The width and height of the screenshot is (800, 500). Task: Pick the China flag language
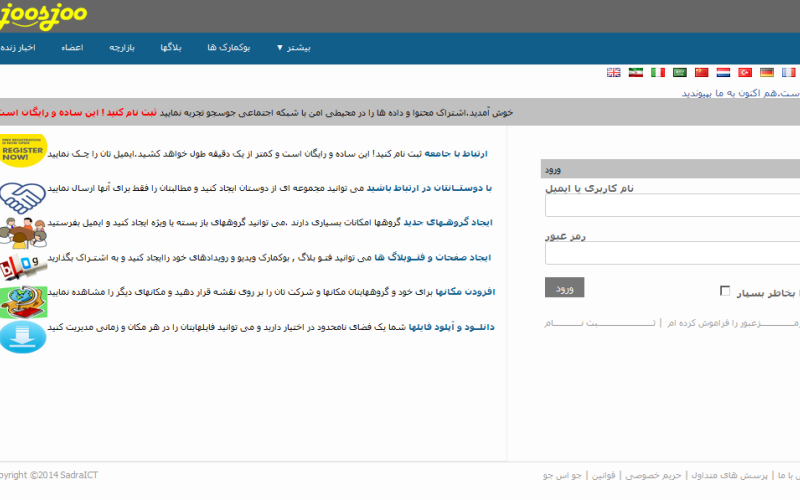pyautogui.click(x=702, y=72)
